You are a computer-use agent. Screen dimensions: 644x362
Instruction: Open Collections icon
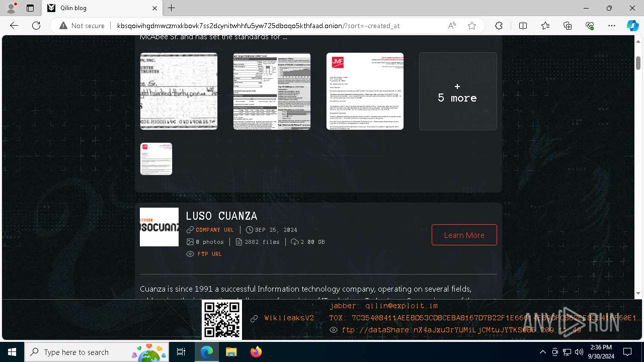tap(568, 26)
